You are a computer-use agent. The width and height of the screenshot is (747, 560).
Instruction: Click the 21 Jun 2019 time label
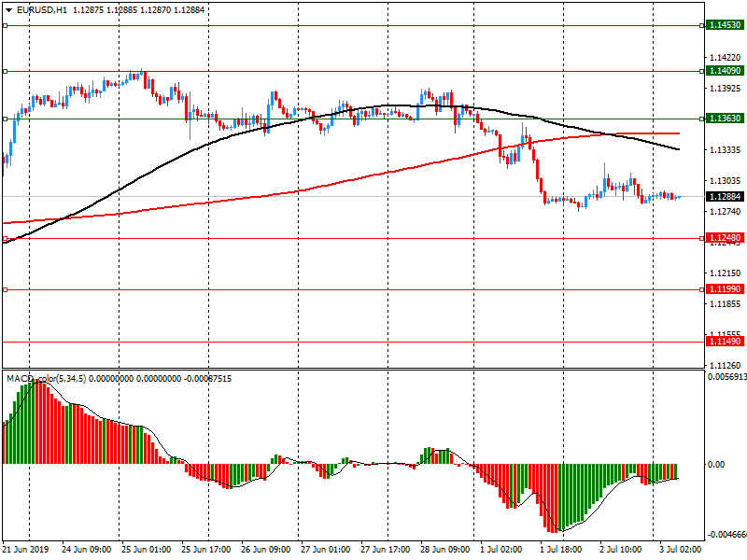coord(26,550)
